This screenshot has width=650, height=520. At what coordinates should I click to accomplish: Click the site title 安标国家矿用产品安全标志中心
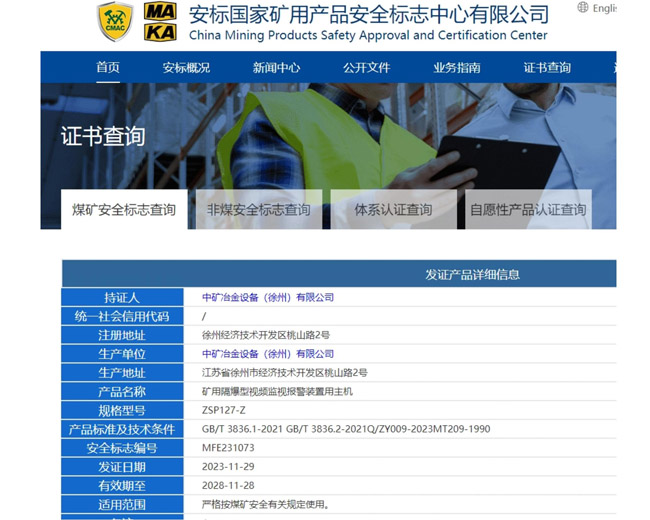click(x=368, y=14)
